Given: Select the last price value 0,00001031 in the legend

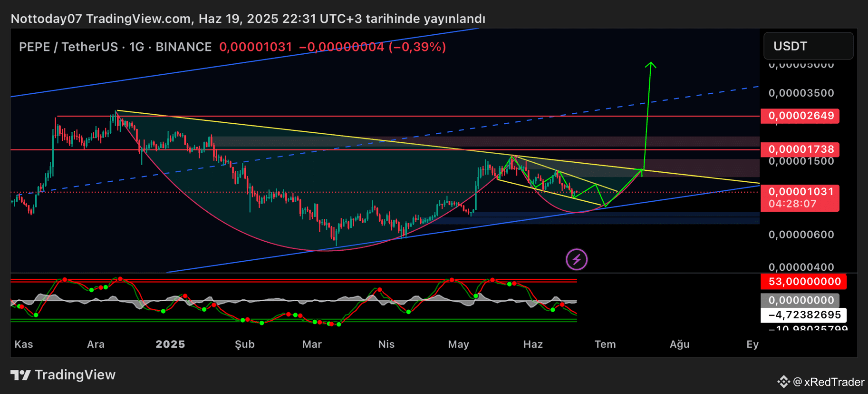Looking at the screenshot, I should click(256, 47).
